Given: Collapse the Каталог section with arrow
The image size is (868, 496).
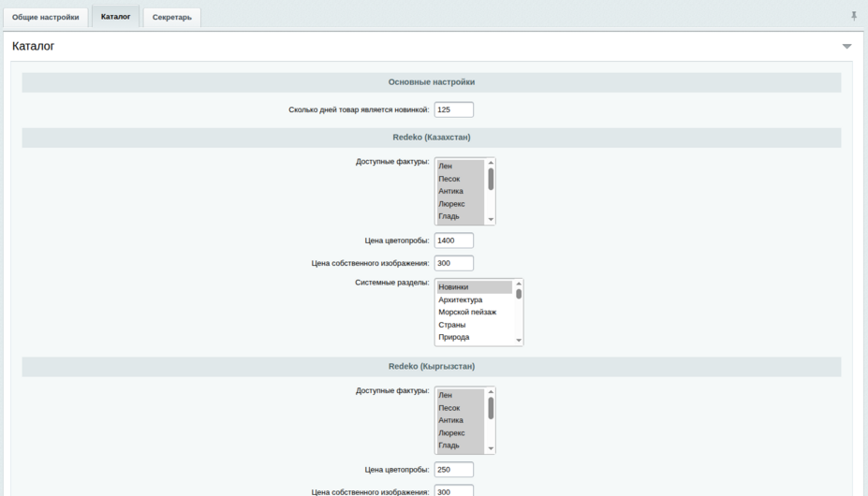Looking at the screenshot, I should [x=846, y=46].
